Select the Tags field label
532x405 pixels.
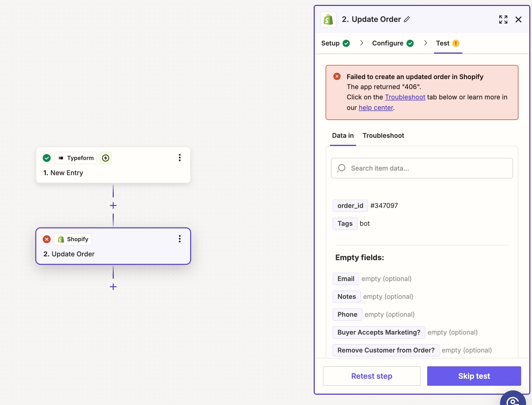pos(345,224)
